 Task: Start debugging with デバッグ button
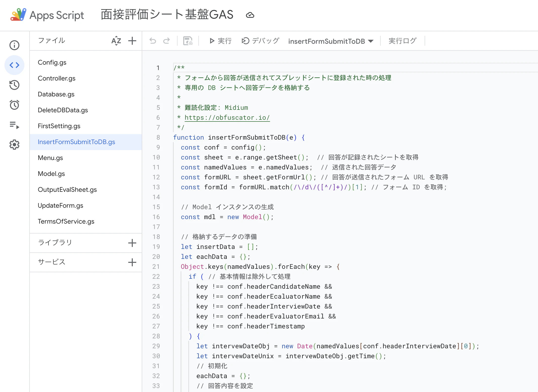261,41
